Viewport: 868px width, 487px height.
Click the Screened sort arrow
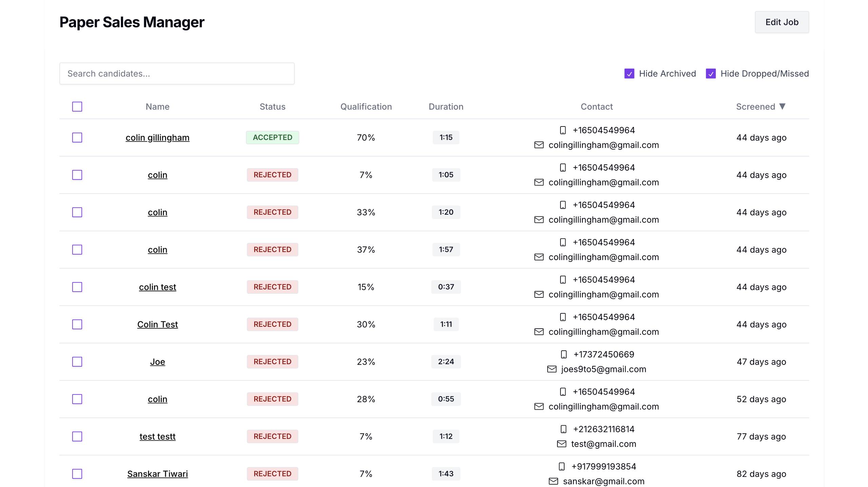coord(782,106)
